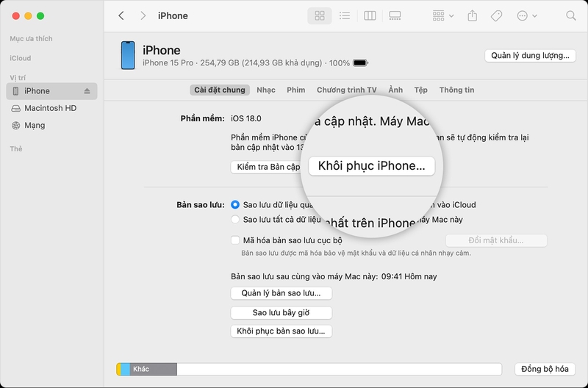Click Sao lưu bây giờ button

coord(282,312)
